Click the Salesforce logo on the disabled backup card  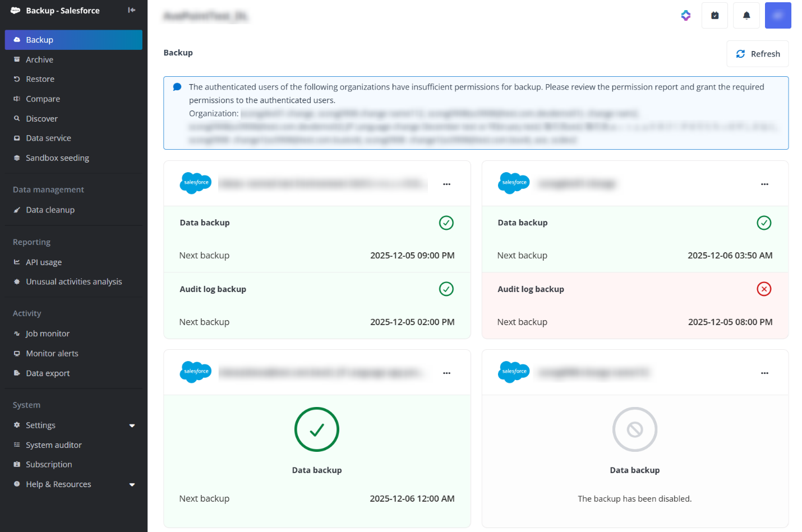(513, 372)
